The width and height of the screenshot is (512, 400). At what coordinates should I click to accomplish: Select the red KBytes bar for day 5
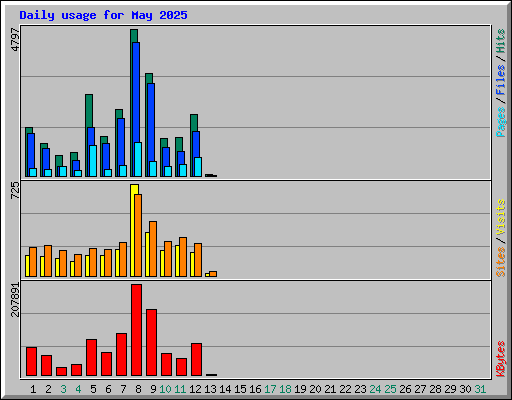[x=91, y=358]
